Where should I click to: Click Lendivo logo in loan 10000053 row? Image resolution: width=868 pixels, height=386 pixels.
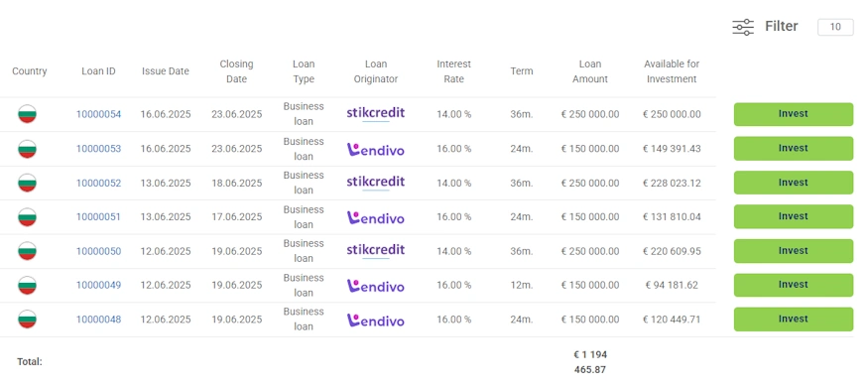tap(375, 149)
